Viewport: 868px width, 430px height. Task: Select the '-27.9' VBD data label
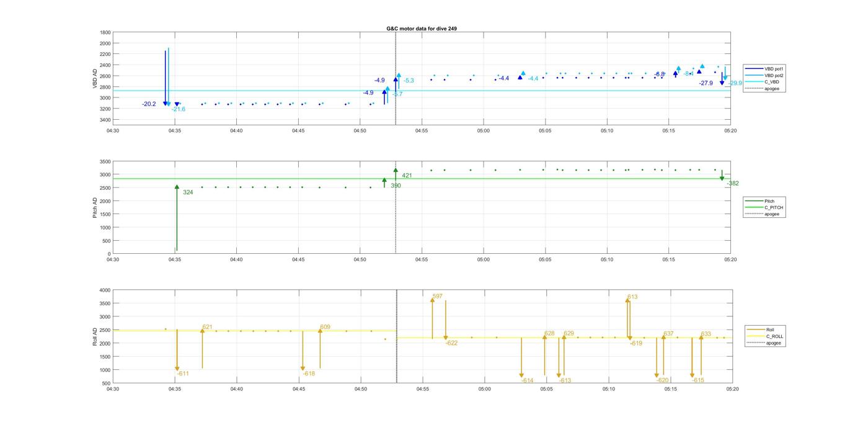point(706,83)
